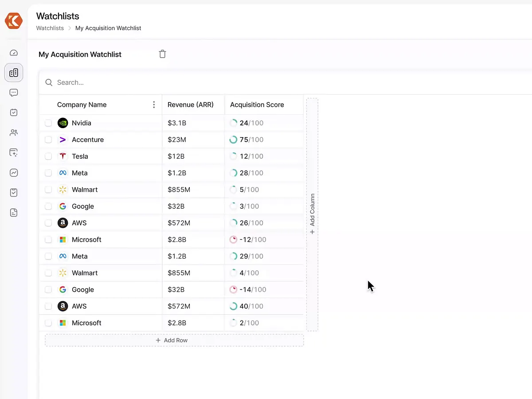This screenshot has width=532, height=399.
Task: Click the Microsoft logo in 2/100 row
Action: 63,323
